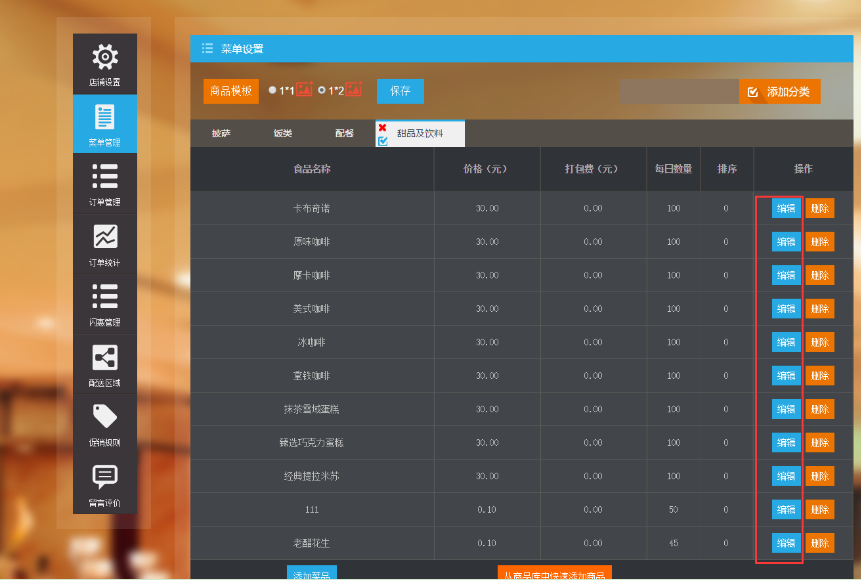Image resolution: width=861 pixels, height=580 pixels.
Task: Open 订单统计 chart icon
Action: coord(105,238)
